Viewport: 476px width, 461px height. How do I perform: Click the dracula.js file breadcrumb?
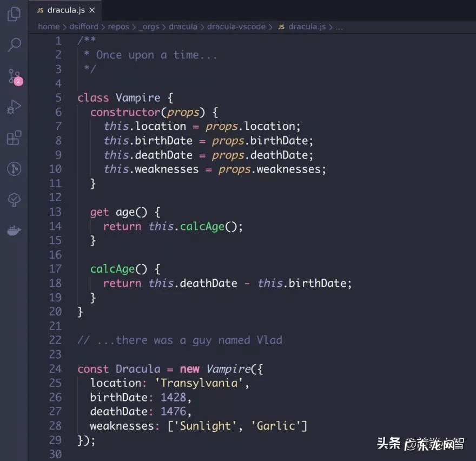[307, 27]
